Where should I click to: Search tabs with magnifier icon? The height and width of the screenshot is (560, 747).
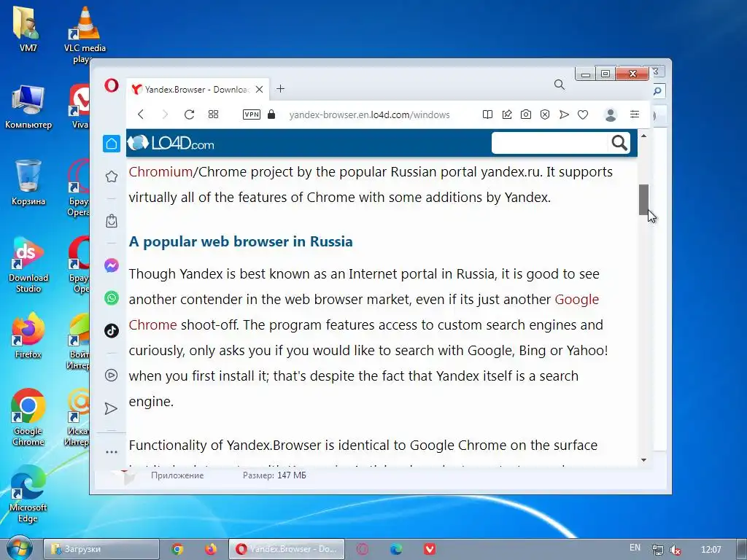(x=560, y=85)
